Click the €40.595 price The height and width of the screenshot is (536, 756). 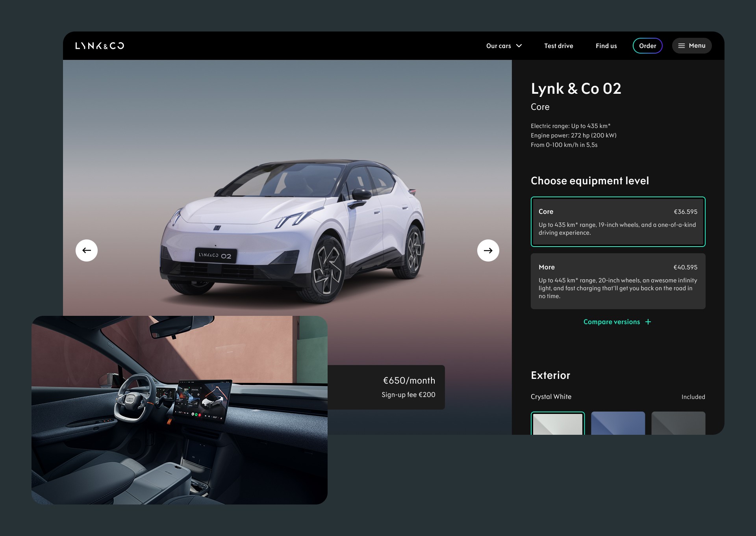[686, 267]
